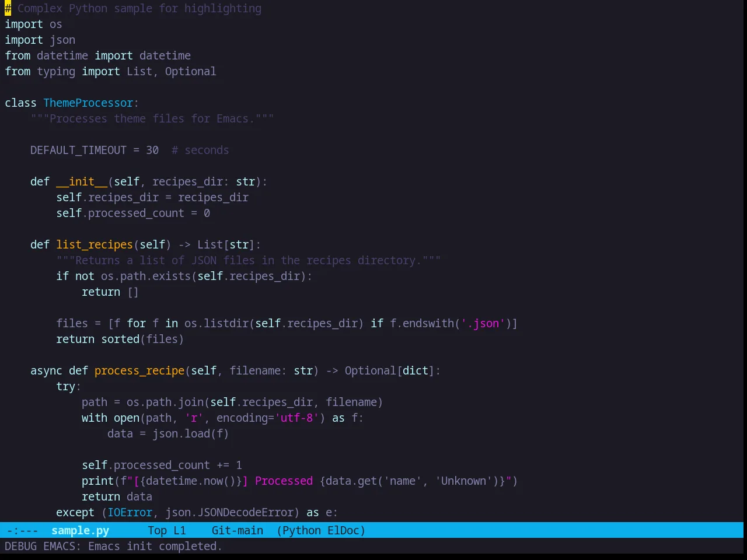Click 'os.path.exists' call

146,276
